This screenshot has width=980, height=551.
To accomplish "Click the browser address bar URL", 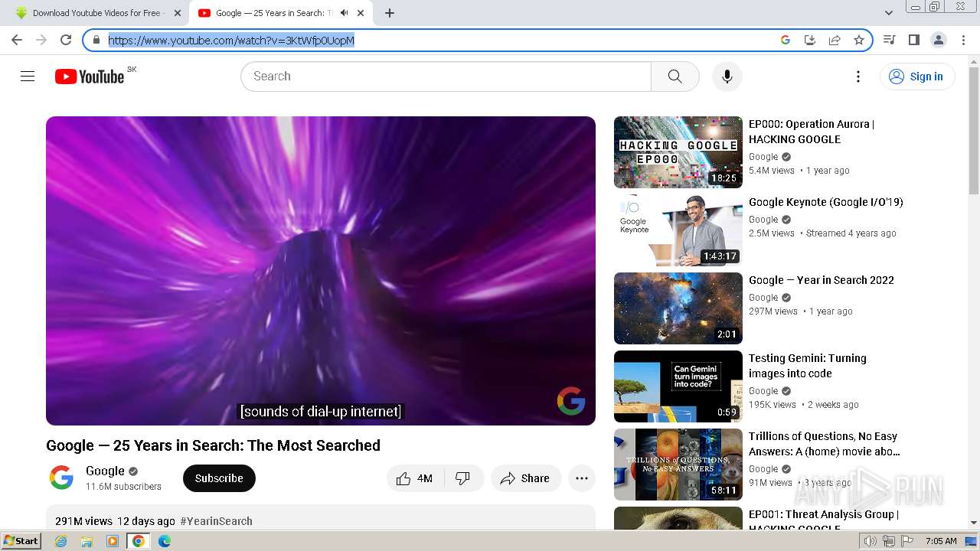I will [231, 40].
